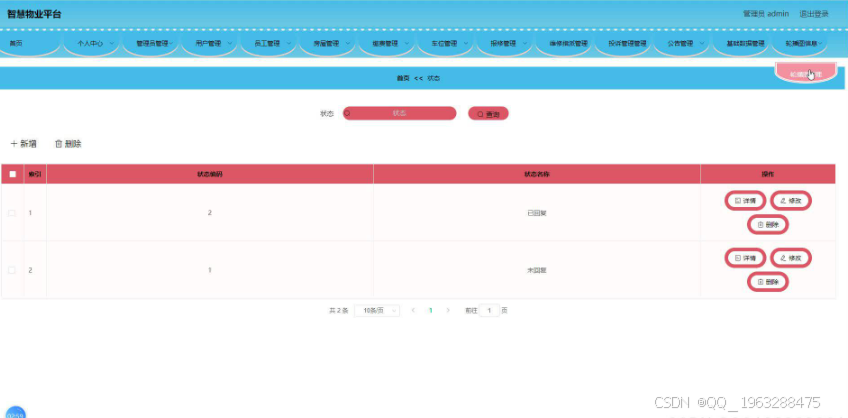Click 修改 edit button in second row

790,258
